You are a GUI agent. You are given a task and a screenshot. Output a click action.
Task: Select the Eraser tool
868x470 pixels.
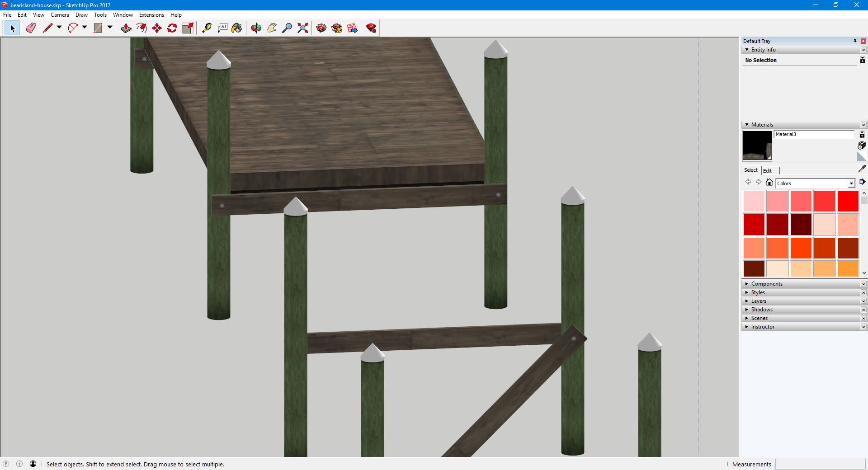tap(31, 28)
